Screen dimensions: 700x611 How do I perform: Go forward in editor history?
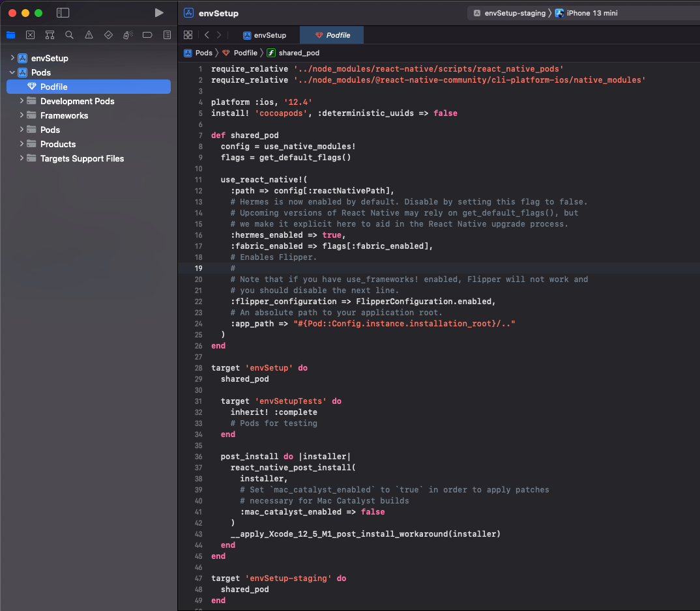click(219, 35)
